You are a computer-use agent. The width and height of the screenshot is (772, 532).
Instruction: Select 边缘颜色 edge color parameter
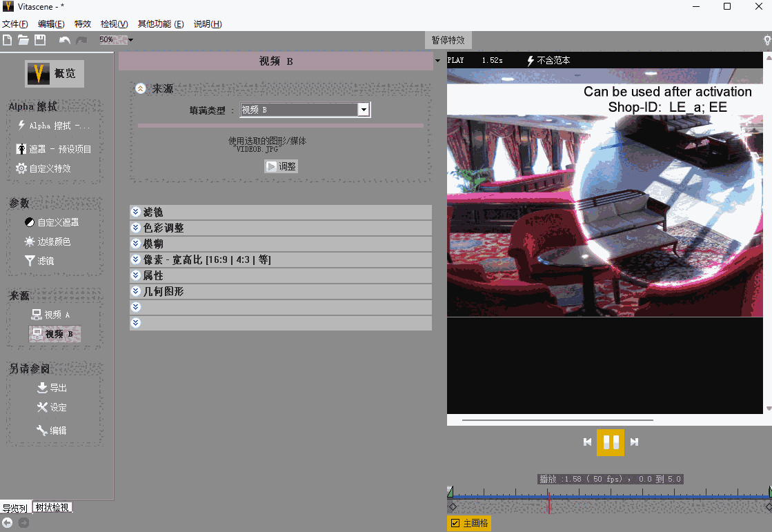47,242
